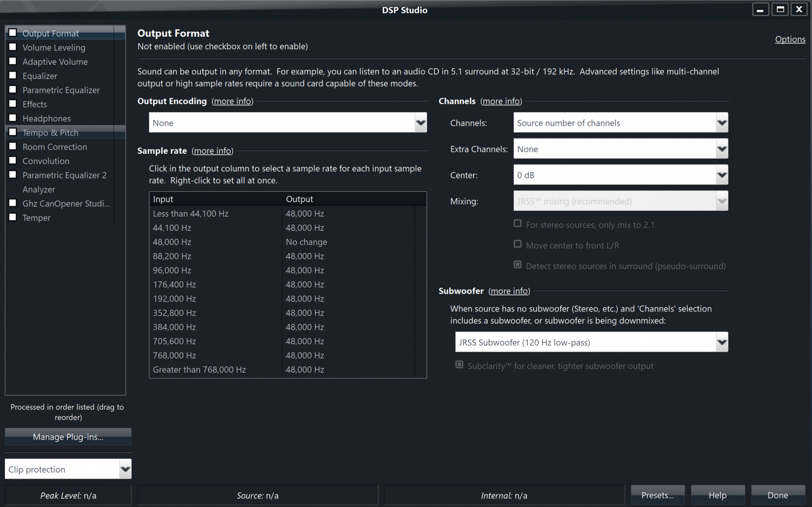
Task: Enable the Ghz CanOpener Studio checkbox
Action: coord(13,203)
